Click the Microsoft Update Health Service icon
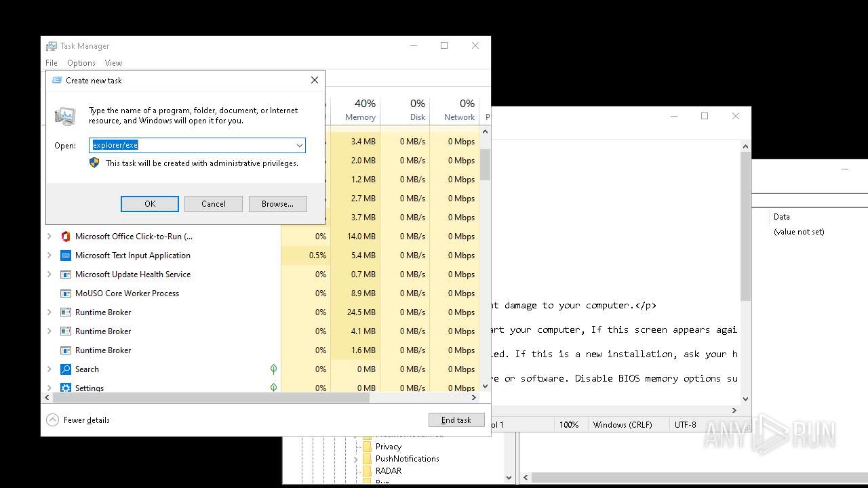Screen dimensions: 868x488 (x=66, y=274)
